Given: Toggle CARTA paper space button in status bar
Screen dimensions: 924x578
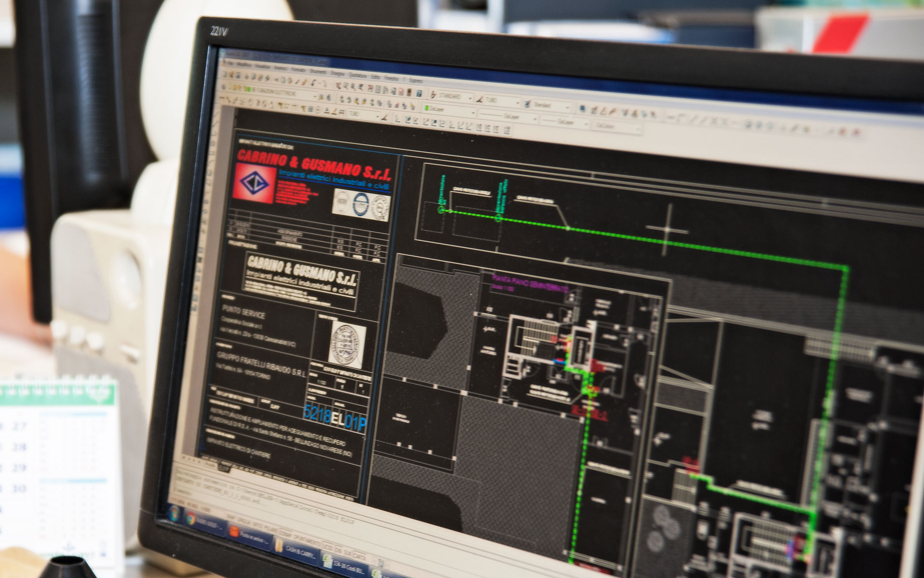Looking at the screenshot, I should click(x=359, y=557).
